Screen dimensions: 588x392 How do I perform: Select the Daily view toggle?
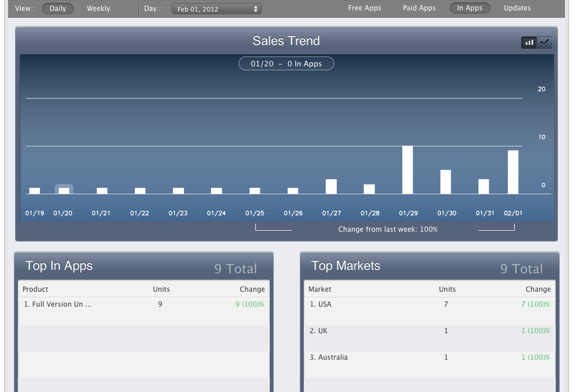pyautogui.click(x=58, y=9)
